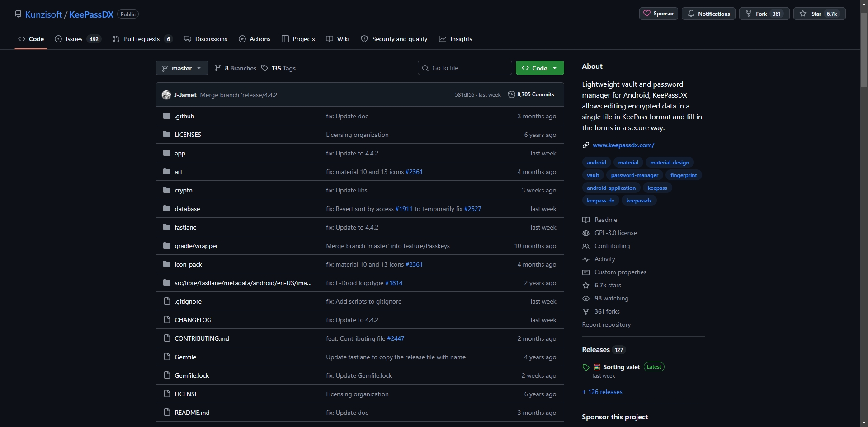Click the folder icon for icon-pack
Viewport: 868px width, 427px height.
click(x=167, y=264)
